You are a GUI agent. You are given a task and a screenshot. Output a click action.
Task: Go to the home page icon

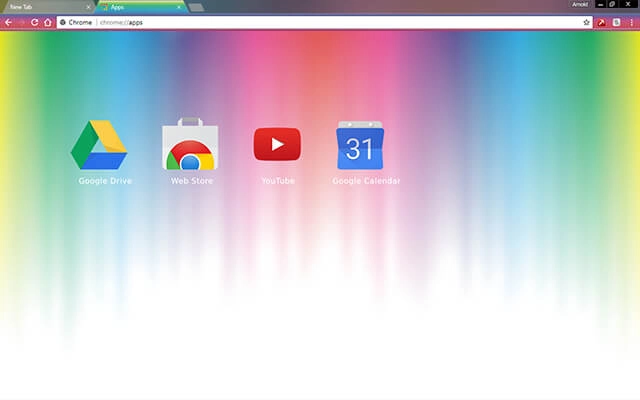[48, 22]
